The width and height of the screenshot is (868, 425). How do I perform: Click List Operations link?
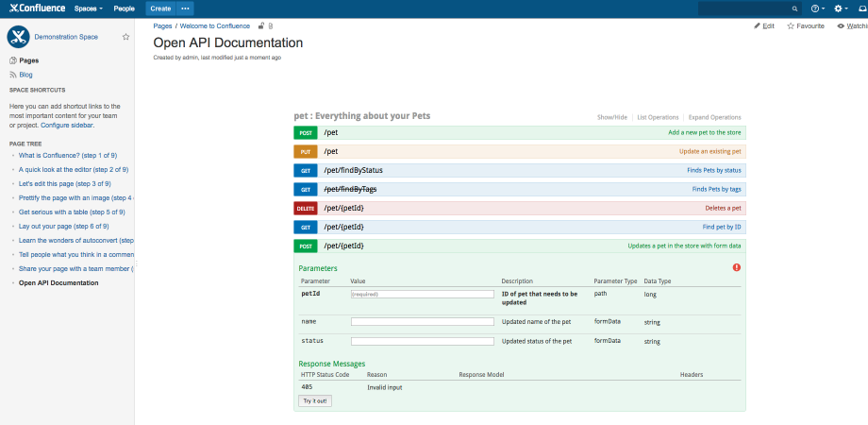(658, 117)
